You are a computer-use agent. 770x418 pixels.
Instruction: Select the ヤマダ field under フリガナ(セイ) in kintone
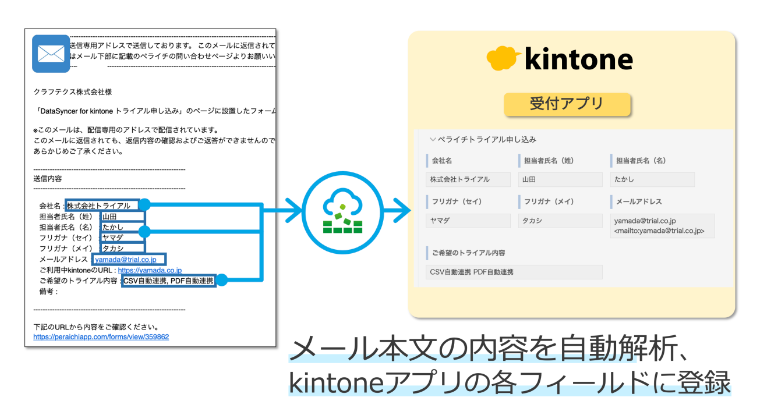coord(468,221)
